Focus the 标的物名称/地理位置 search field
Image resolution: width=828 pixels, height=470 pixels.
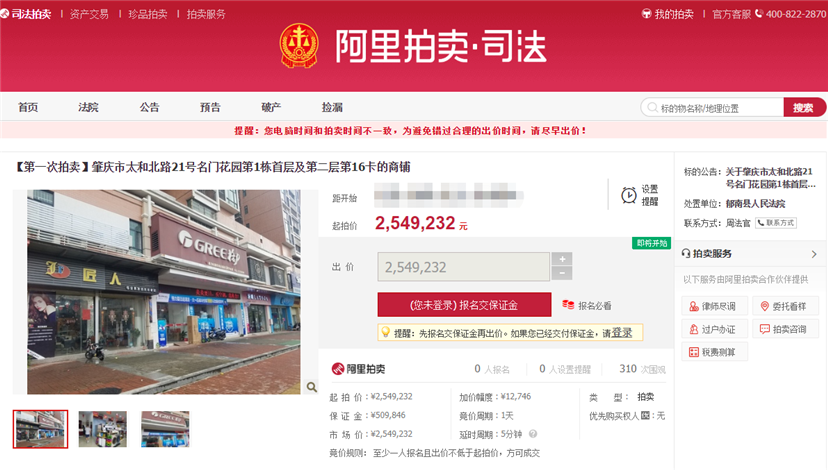point(712,108)
